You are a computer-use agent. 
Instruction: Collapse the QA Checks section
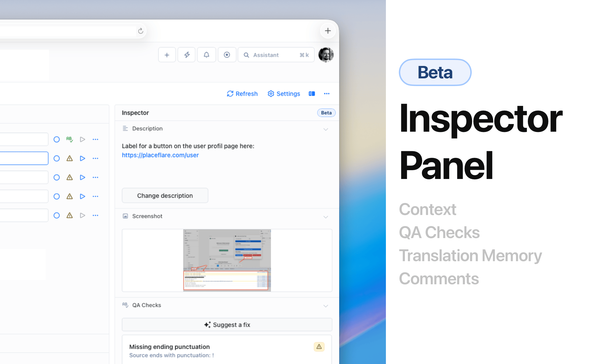pyautogui.click(x=326, y=306)
